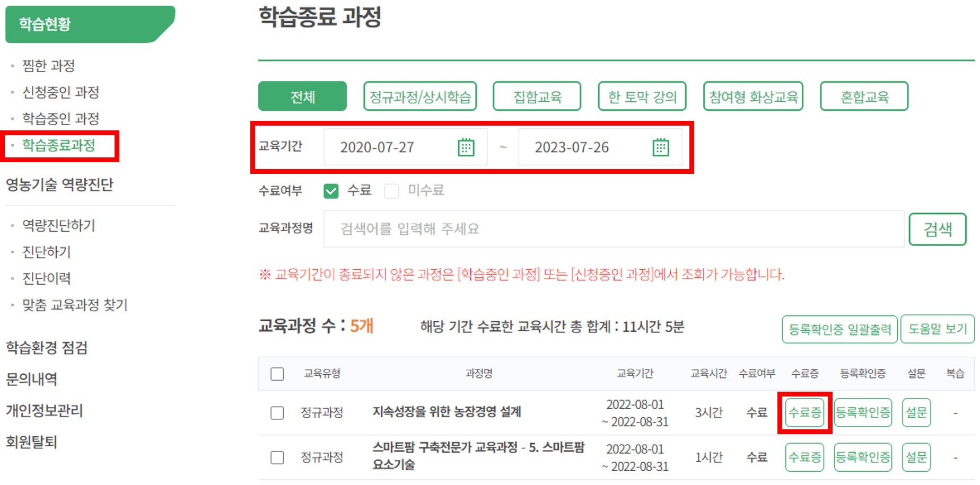
Task: Click the 교육과정명 search input field
Action: click(614, 229)
